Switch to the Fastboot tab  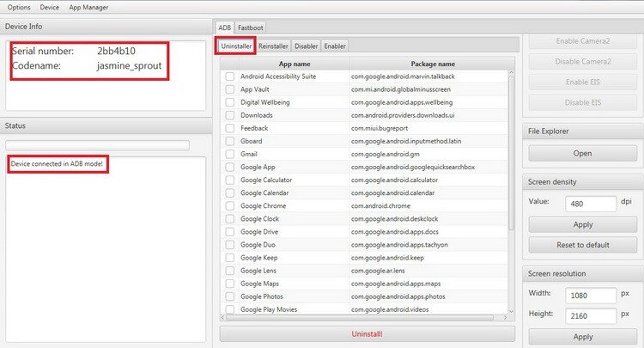pyautogui.click(x=250, y=27)
